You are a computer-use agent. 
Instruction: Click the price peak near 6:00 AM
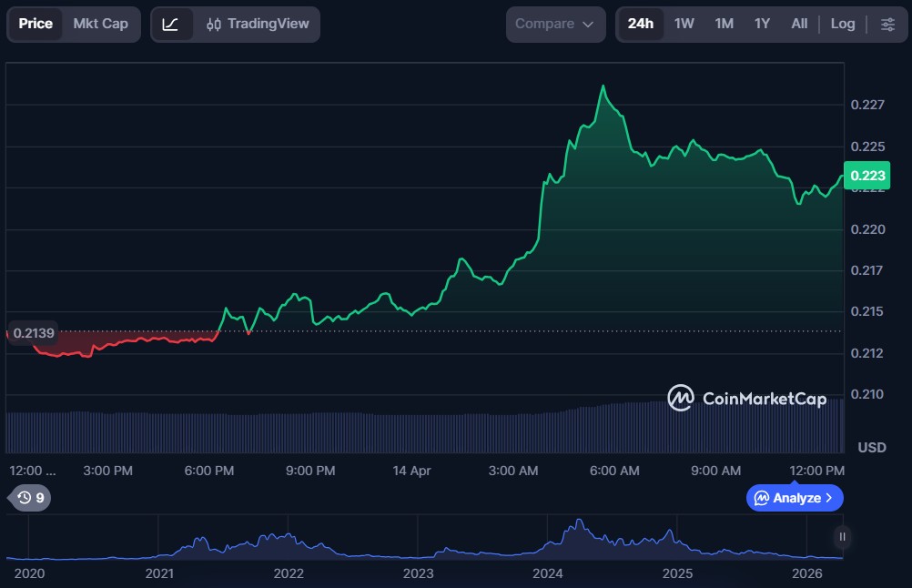tap(603, 86)
